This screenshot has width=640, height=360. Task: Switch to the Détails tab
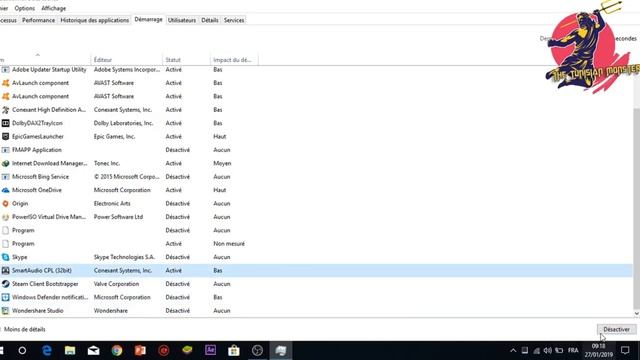210,20
